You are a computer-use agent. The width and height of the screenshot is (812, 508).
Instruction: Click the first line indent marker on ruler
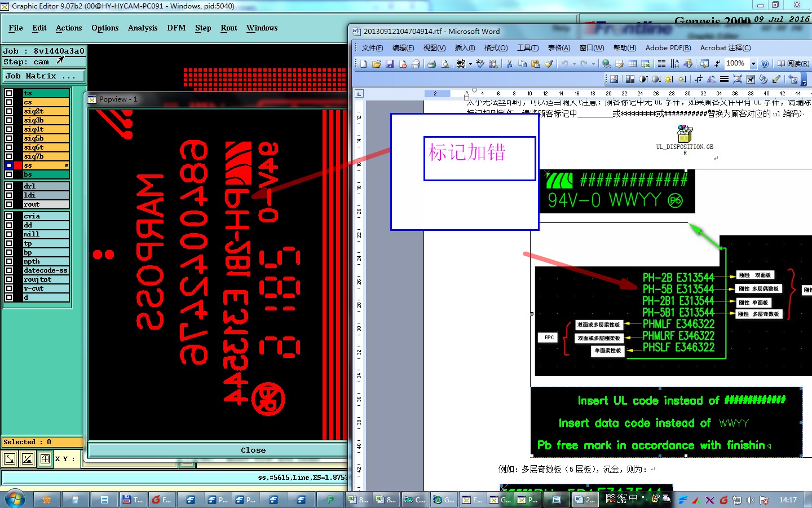(x=474, y=90)
